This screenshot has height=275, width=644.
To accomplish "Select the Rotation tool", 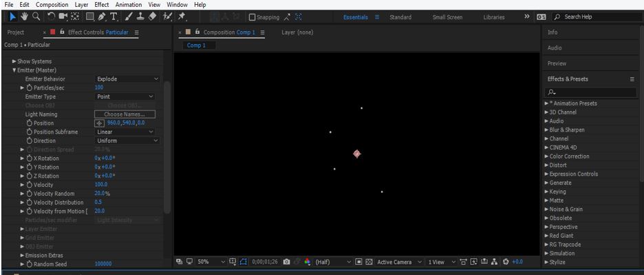I will pyautogui.click(x=52, y=17).
